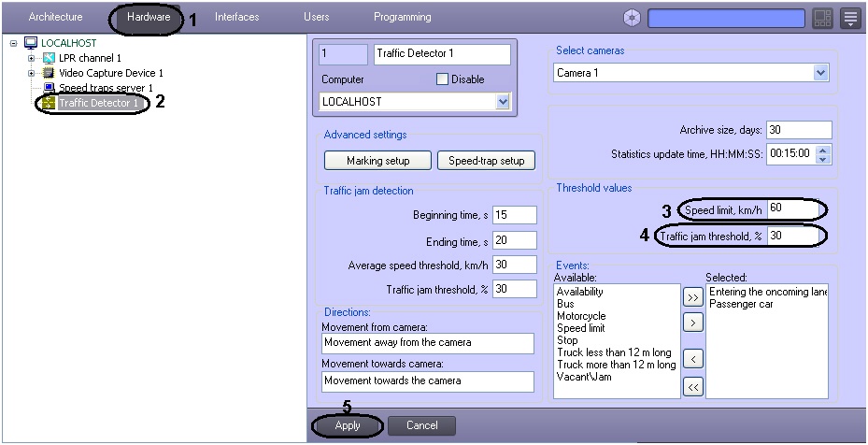The height and width of the screenshot is (445, 868).
Task: Increase Statistics update time with up arrow
Action: tap(824, 150)
